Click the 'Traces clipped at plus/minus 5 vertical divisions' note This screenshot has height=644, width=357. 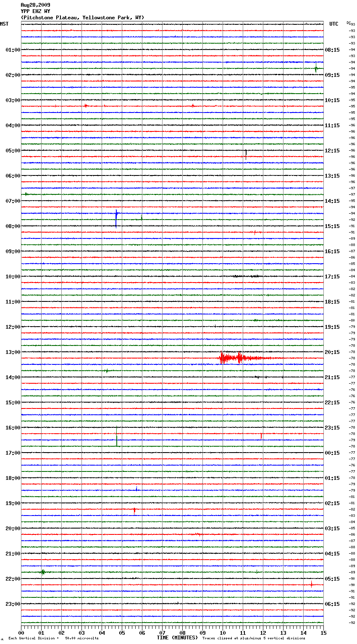click(254, 639)
